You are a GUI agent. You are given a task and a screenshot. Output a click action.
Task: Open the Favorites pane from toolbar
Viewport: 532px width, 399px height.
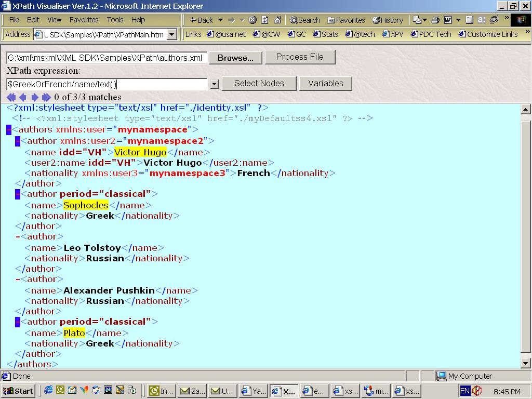(x=345, y=20)
